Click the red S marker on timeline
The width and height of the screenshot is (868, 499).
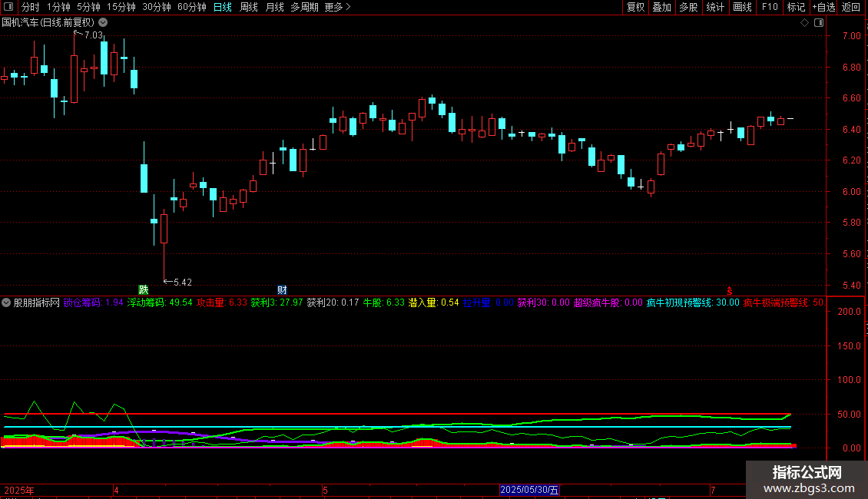click(x=730, y=291)
